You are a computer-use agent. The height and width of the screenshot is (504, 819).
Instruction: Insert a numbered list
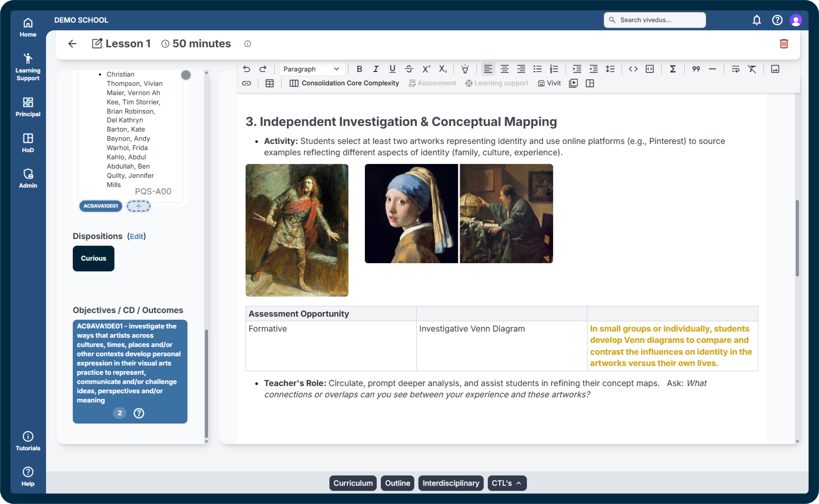[554, 69]
